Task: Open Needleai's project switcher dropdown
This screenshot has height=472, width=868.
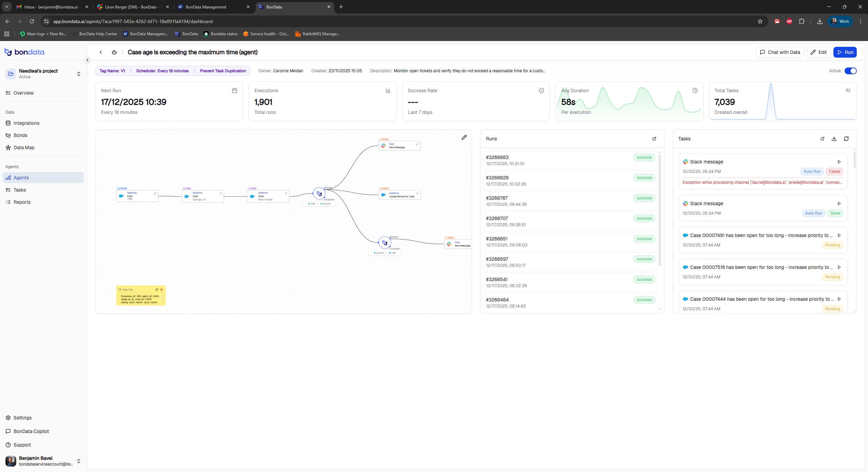Action: 79,74
